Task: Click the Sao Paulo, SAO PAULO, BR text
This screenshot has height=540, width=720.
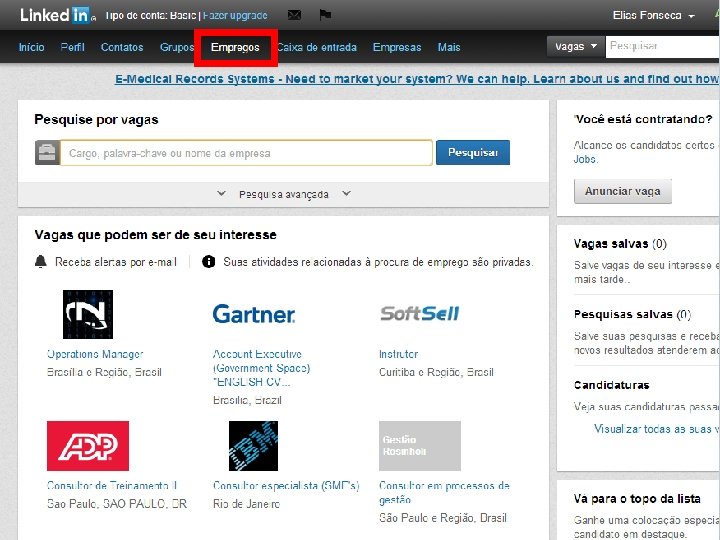Action: coord(117,504)
